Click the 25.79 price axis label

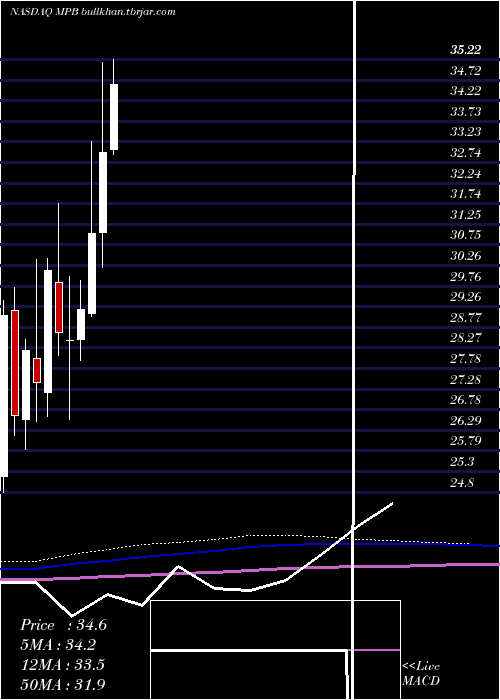(x=465, y=441)
